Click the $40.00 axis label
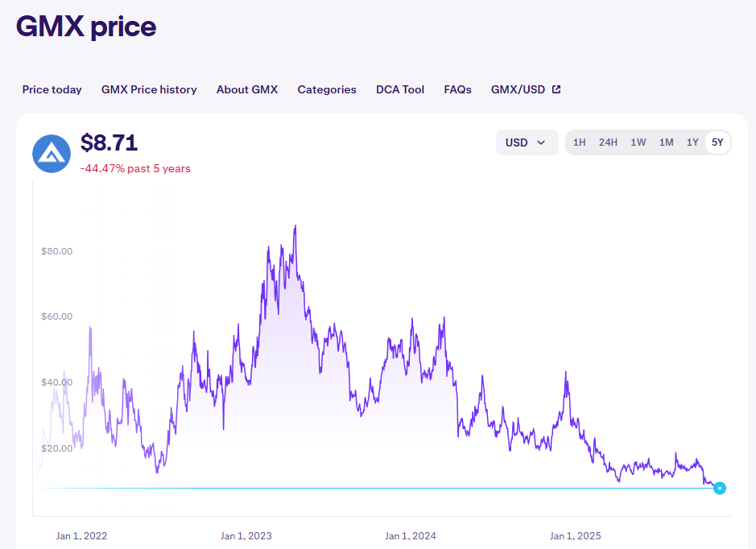This screenshot has width=756, height=549. point(57,382)
